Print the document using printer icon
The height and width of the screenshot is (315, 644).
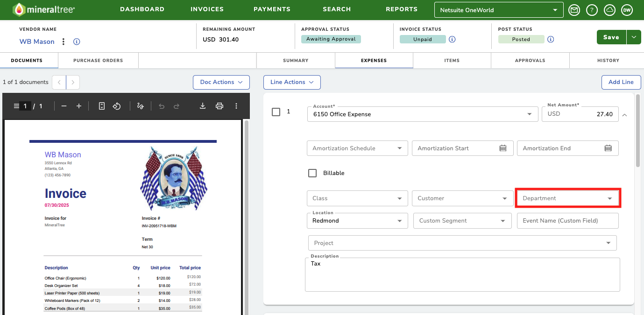219,106
